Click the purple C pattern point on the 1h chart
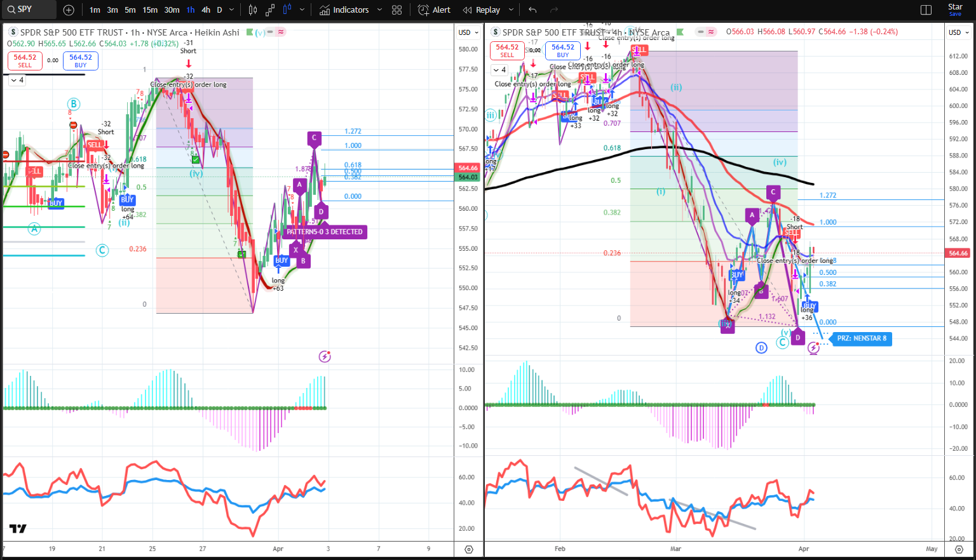 point(313,139)
